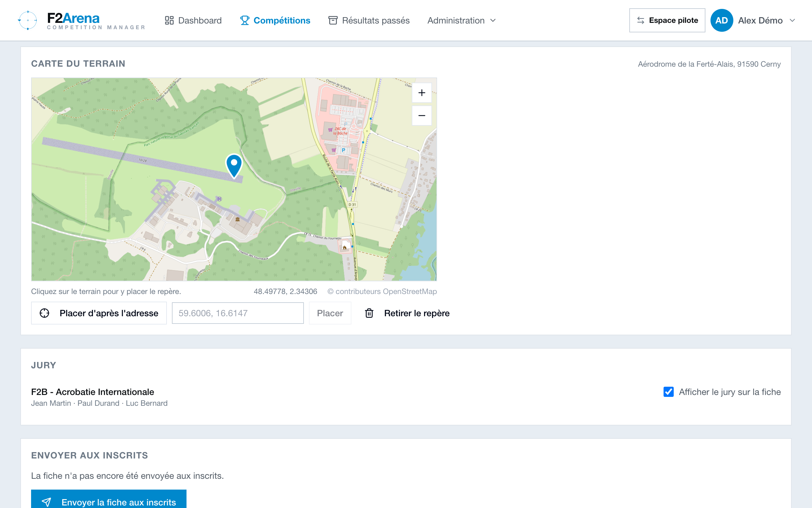Click the D 31 road label on map
This screenshot has width=812, height=508.
pos(352,204)
